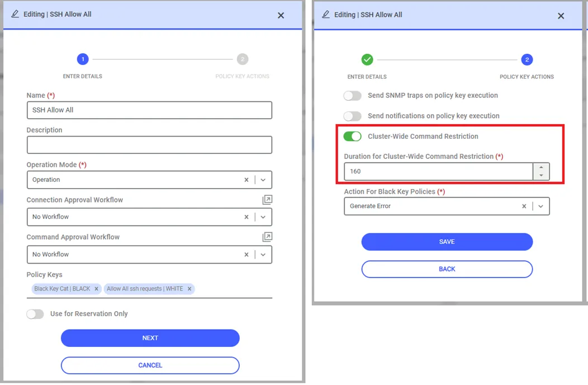Click completed step checkmark in right dialog
Viewport: 588px width, 385px height.
click(367, 59)
